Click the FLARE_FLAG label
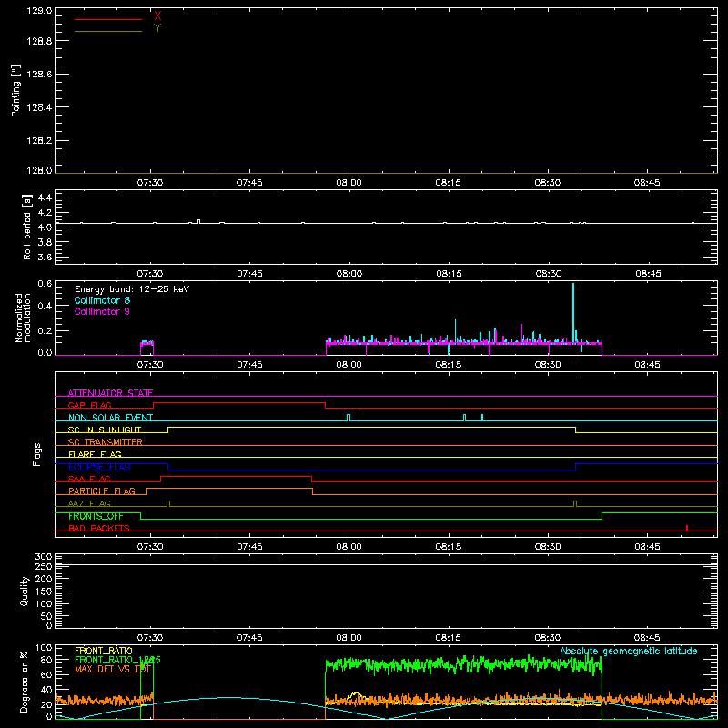This screenshot has width=728, height=728. coord(95,454)
